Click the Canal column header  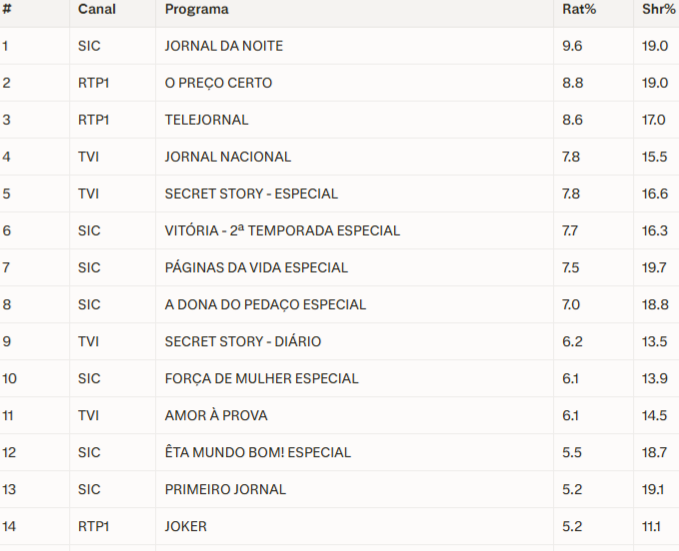[x=97, y=9]
